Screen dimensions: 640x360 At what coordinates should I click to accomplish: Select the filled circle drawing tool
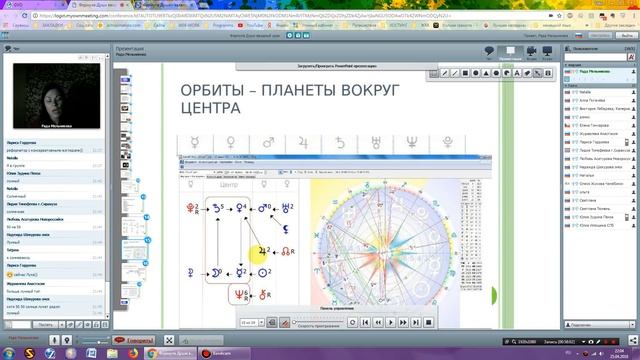click(476, 73)
